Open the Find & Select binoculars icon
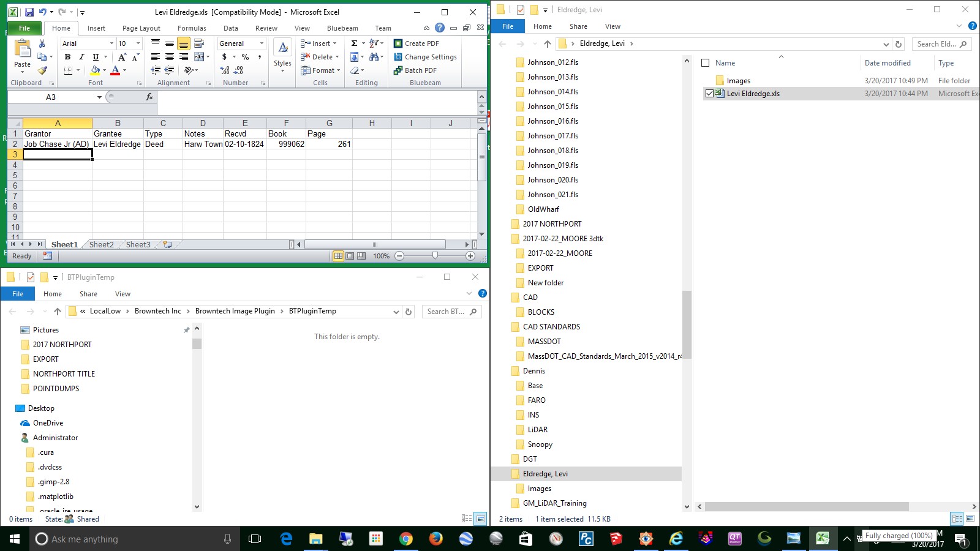 coord(374,58)
